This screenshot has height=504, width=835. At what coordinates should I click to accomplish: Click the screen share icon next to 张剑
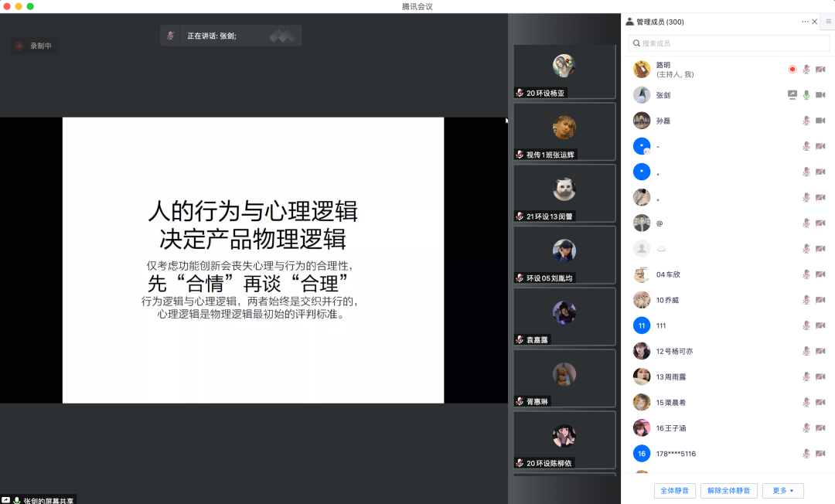pyautogui.click(x=792, y=95)
